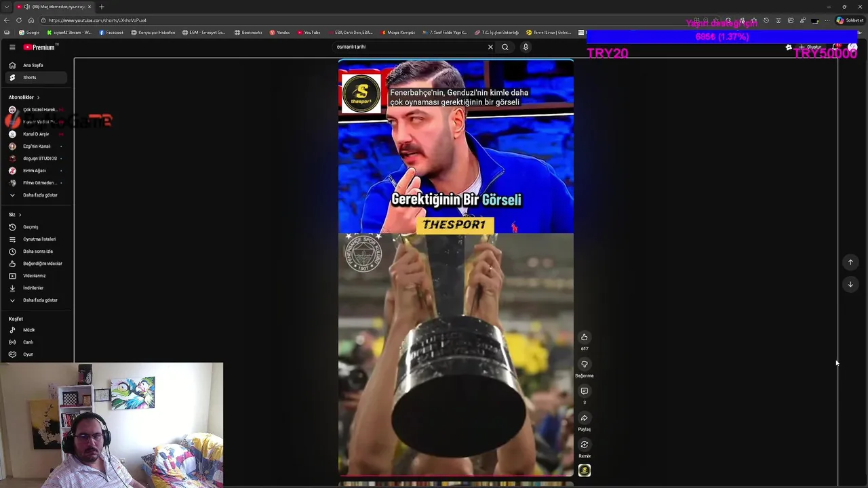Open Oyun gaming section

(37, 354)
